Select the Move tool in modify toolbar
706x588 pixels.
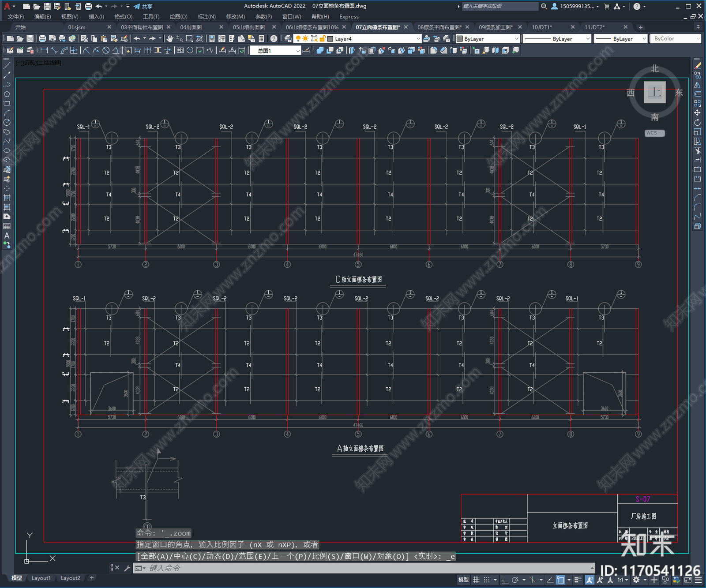tap(698, 113)
